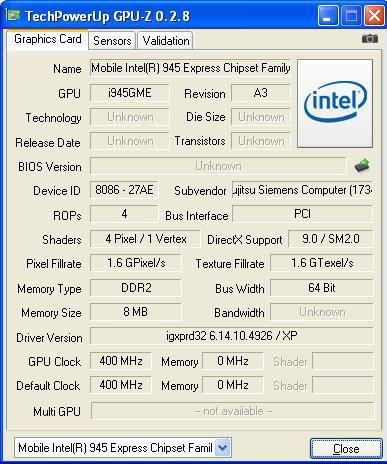Click the Memory Size field showing 8 MB
Image resolution: width=387 pixels, height=464 pixels.
(136, 312)
